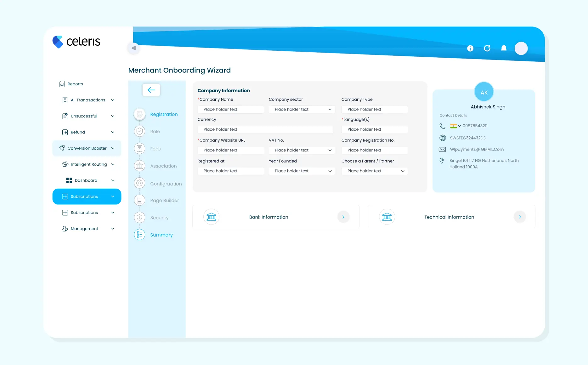588x365 pixels.
Task: Open the Choose a Parent / Partner dropdown
Action: coord(374,171)
